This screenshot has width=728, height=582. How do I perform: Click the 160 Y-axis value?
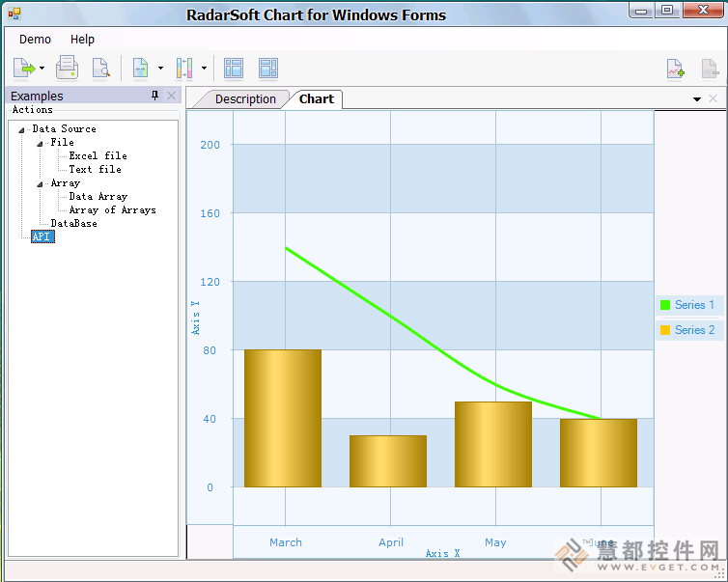click(210, 213)
